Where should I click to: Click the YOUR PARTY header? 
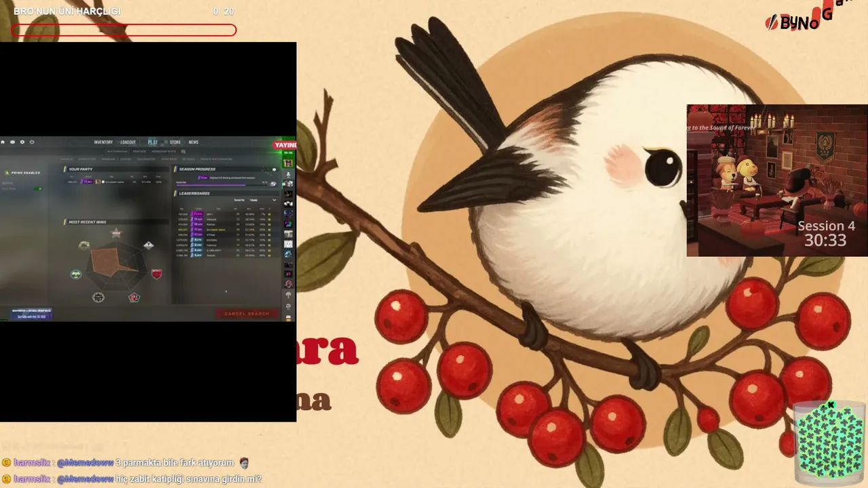(81, 169)
